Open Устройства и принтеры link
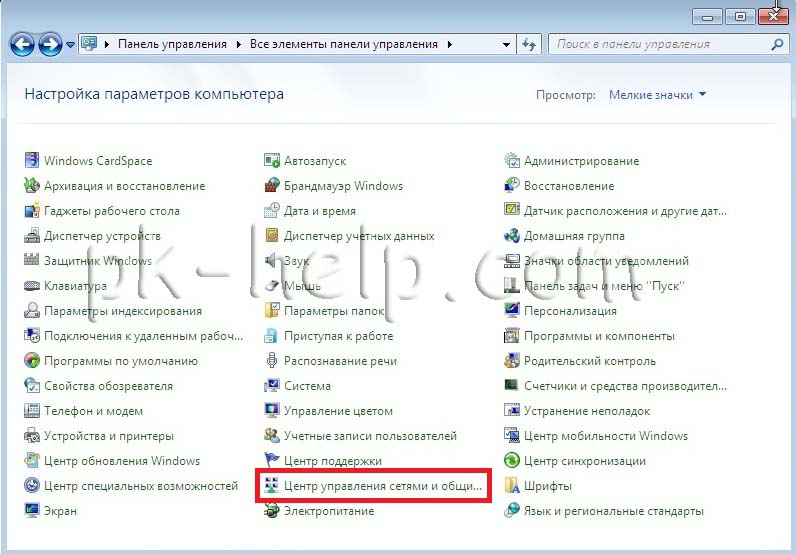Viewport: 796px width, 554px height. coord(109,436)
